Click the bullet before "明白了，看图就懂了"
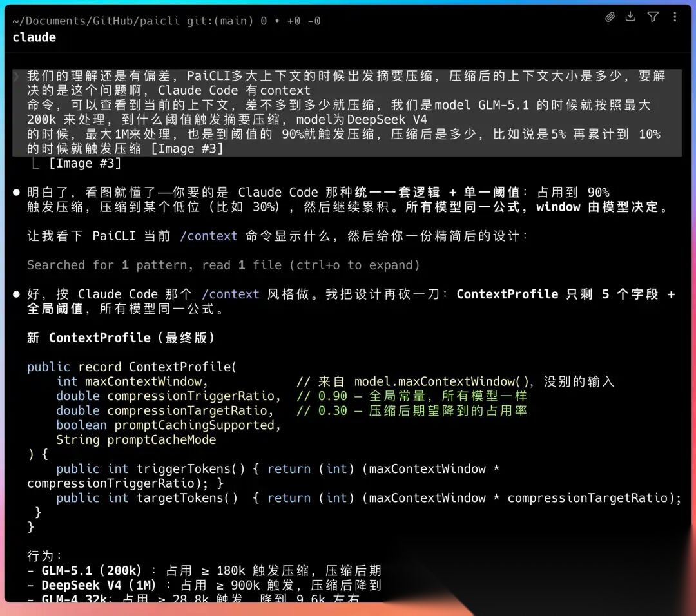The height and width of the screenshot is (616, 696). [16, 193]
